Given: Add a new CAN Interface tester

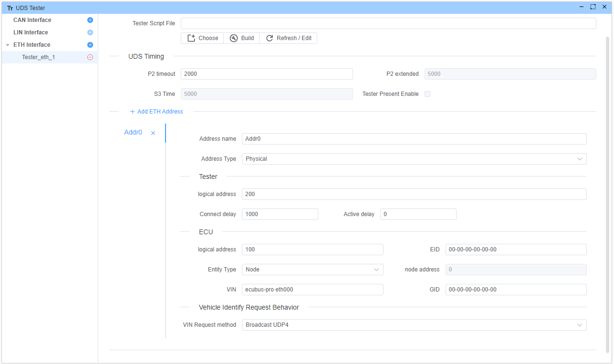Looking at the screenshot, I should click(90, 20).
